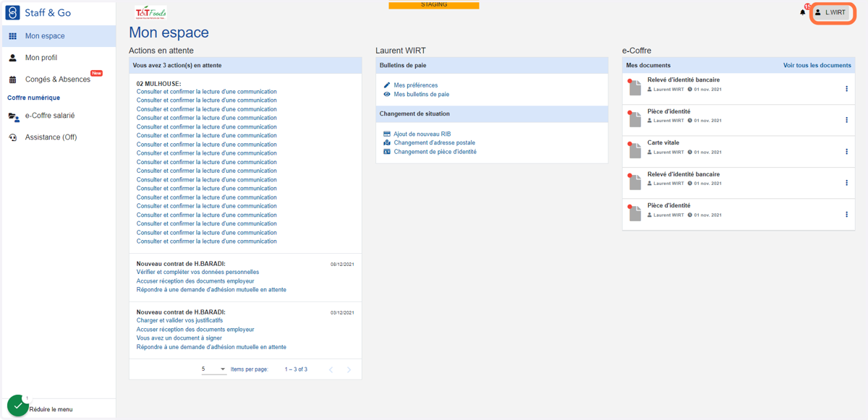Click Répondre à une demande under 03/12/2021 contract
Viewport: 868px width, 420px height.
point(211,347)
